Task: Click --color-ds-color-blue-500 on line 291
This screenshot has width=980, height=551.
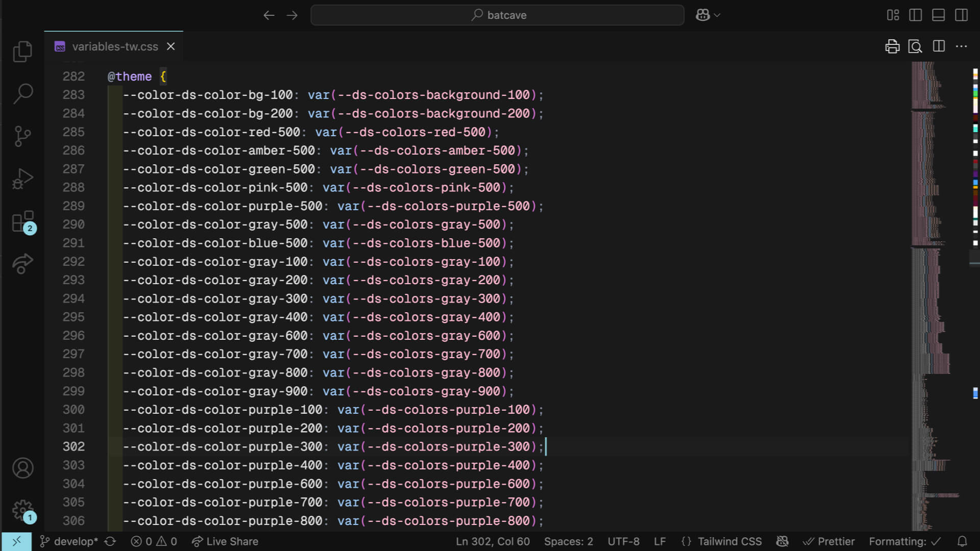Action: [215, 243]
